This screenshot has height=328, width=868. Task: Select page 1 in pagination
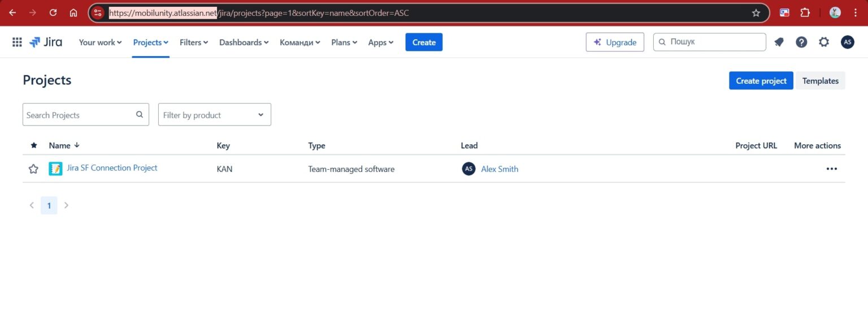tap(49, 205)
